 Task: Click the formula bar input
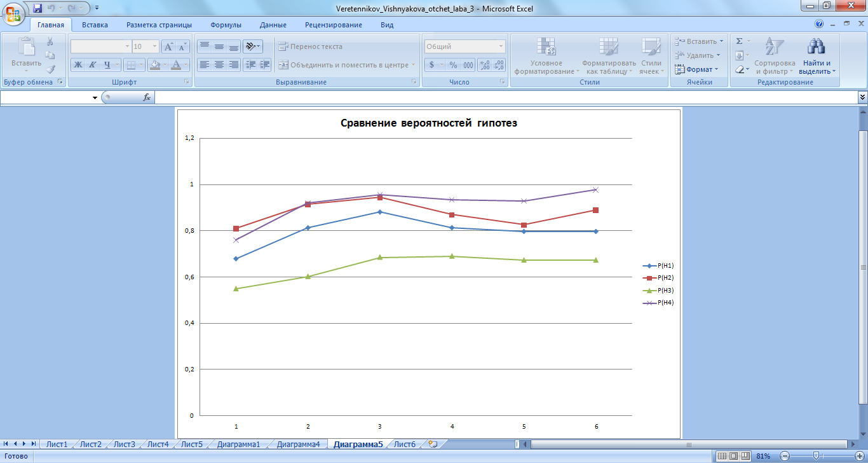click(x=506, y=97)
